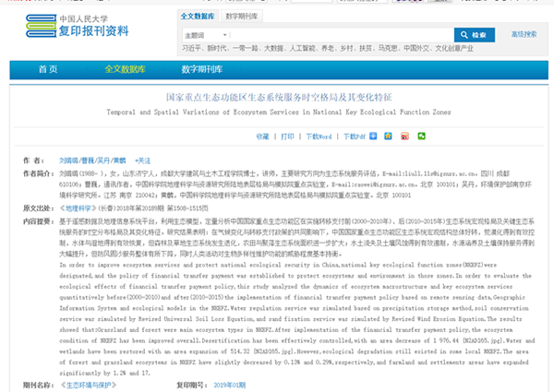Click 打印 to print the article
554x392 pixels.
tap(288, 136)
